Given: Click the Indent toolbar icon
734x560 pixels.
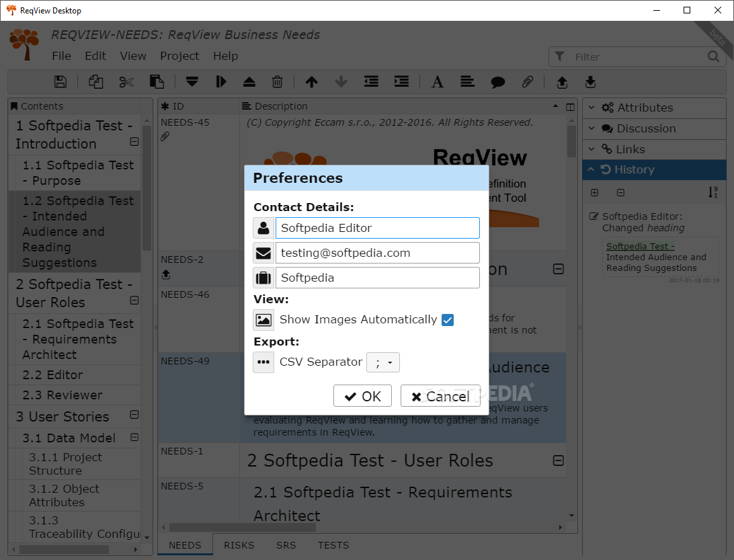Looking at the screenshot, I should 401,82.
